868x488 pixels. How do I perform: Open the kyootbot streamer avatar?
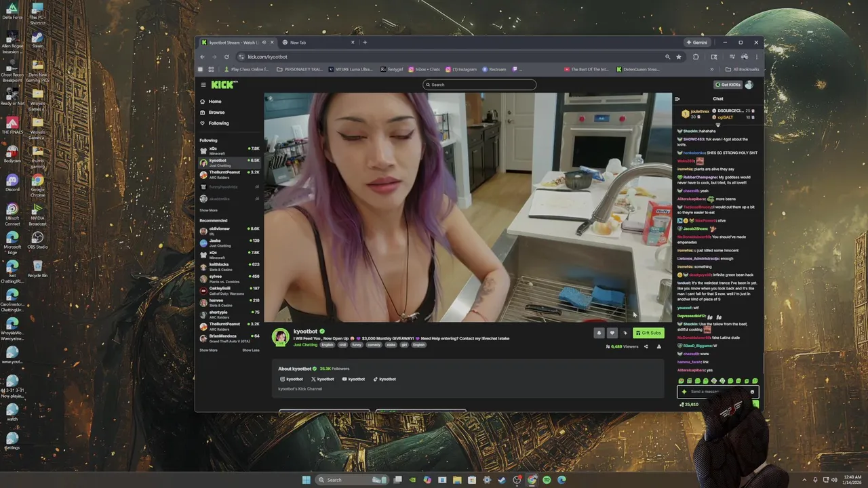pos(280,336)
